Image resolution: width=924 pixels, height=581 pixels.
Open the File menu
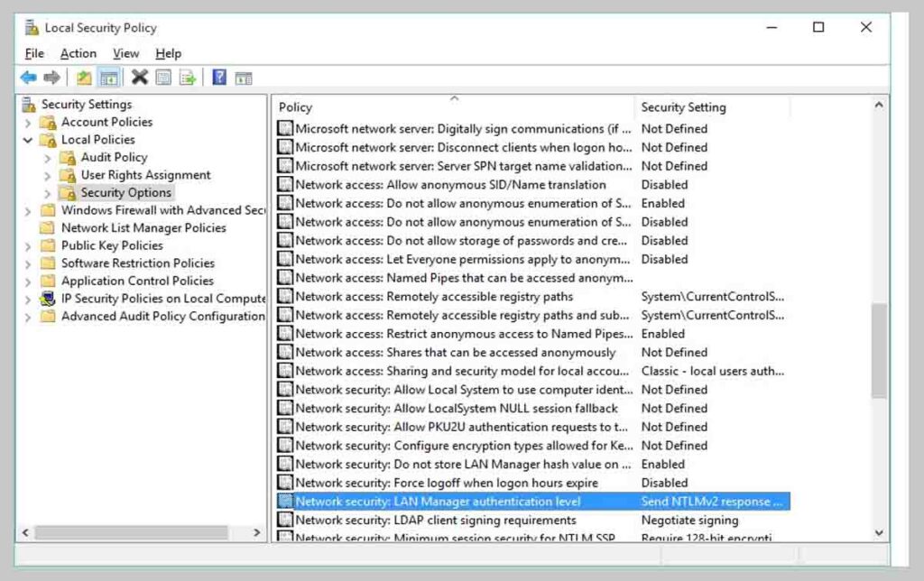tap(33, 53)
